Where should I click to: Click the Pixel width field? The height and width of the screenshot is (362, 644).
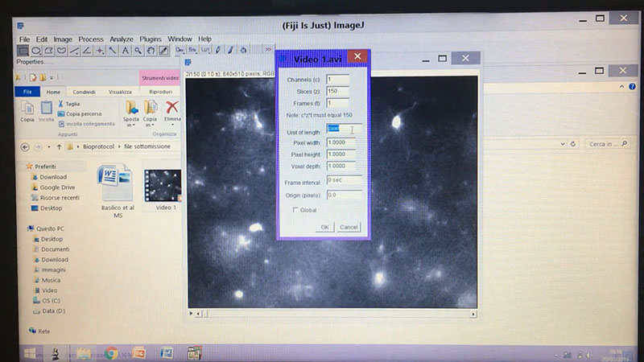click(341, 142)
